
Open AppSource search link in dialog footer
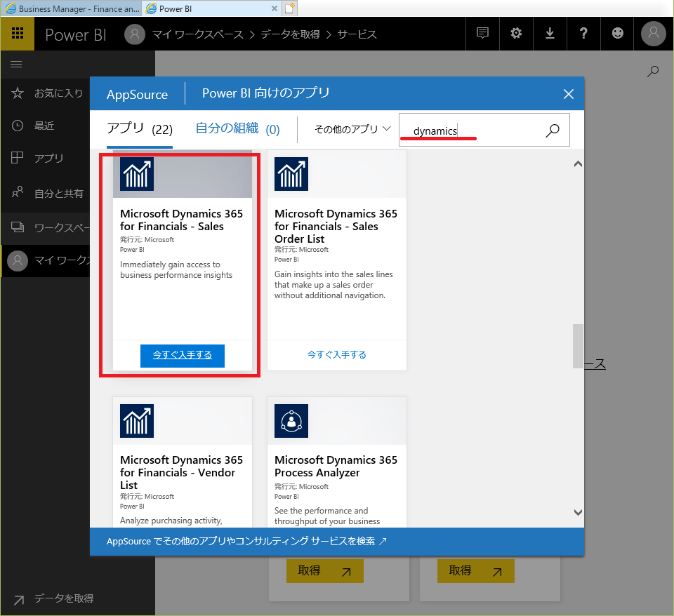[x=246, y=541]
